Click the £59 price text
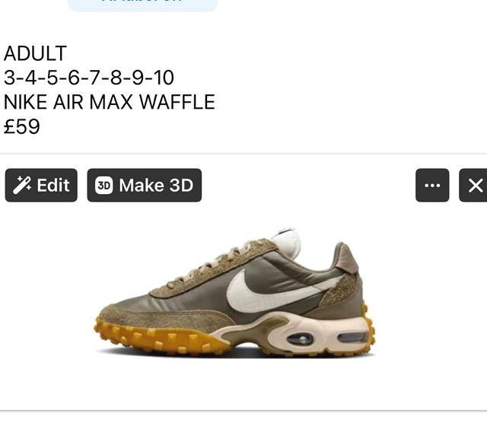 (22, 126)
